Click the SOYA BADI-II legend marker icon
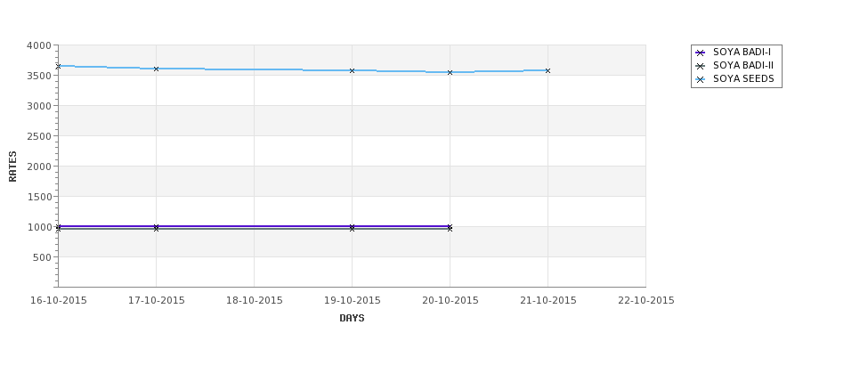Viewport: 868px width, 382px height. [x=701, y=66]
